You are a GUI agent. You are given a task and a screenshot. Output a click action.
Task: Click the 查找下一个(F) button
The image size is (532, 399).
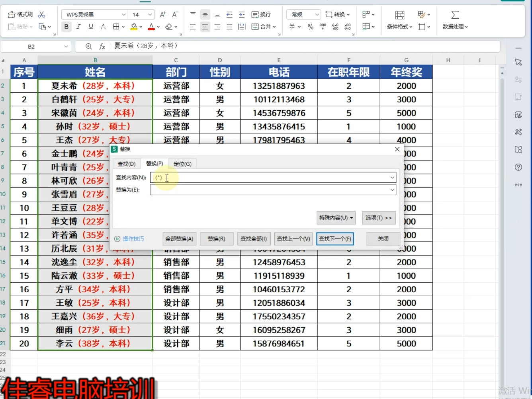point(335,239)
